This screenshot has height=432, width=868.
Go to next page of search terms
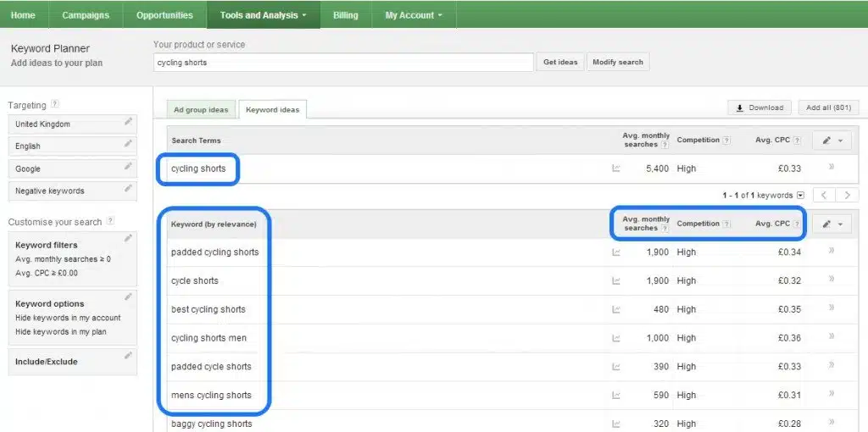[x=848, y=196]
